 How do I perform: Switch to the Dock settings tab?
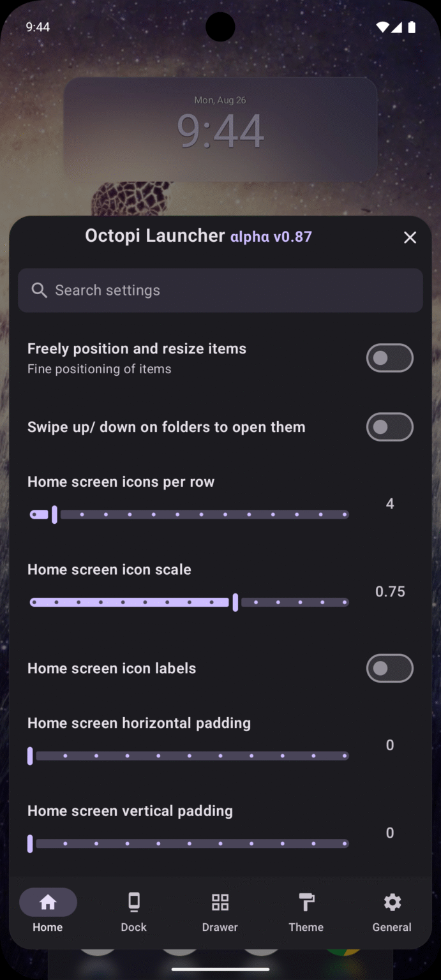133,911
